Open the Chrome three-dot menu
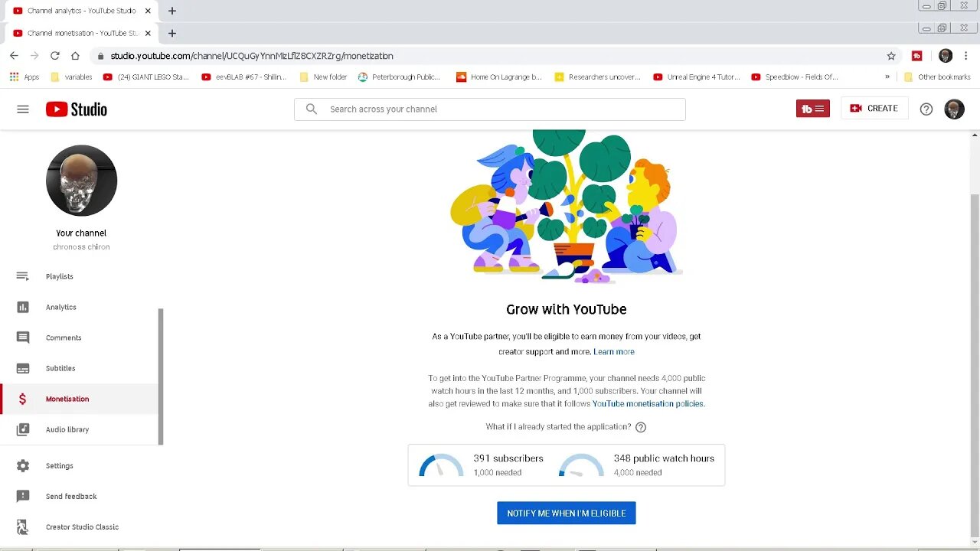This screenshot has width=980, height=551. pos(968,56)
